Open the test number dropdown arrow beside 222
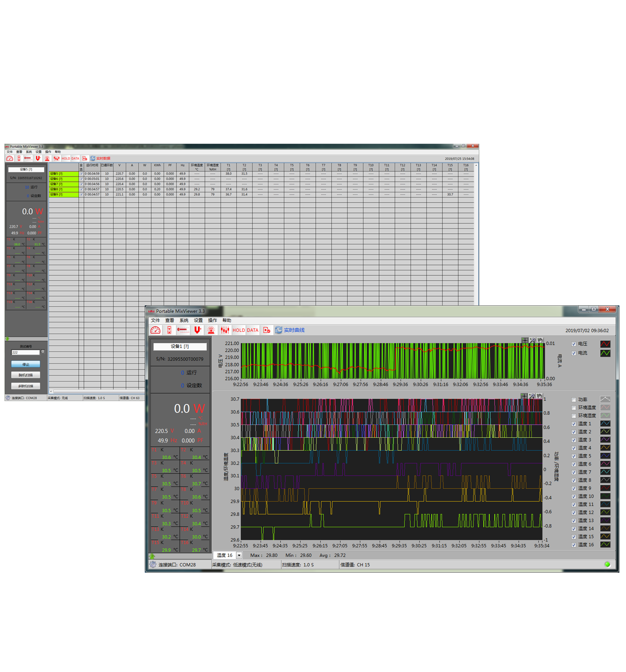 tap(43, 352)
